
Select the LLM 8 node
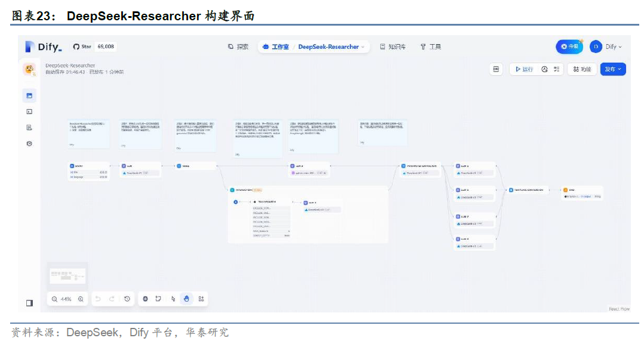[474, 243]
